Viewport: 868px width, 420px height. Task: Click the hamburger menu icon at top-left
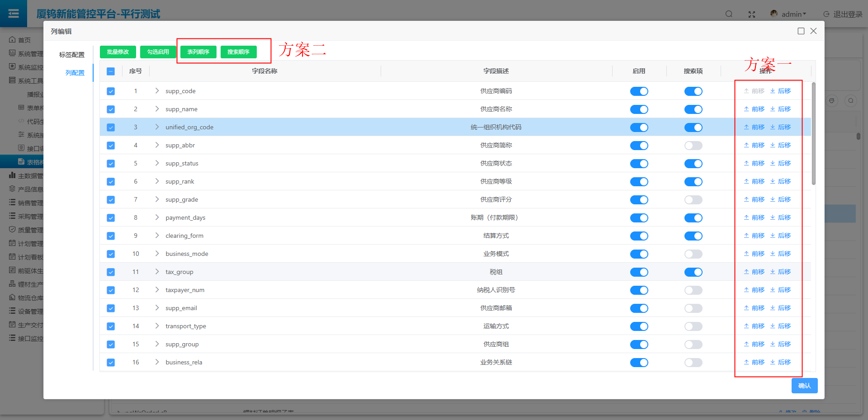pyautogui.click(x=14, y=14)
